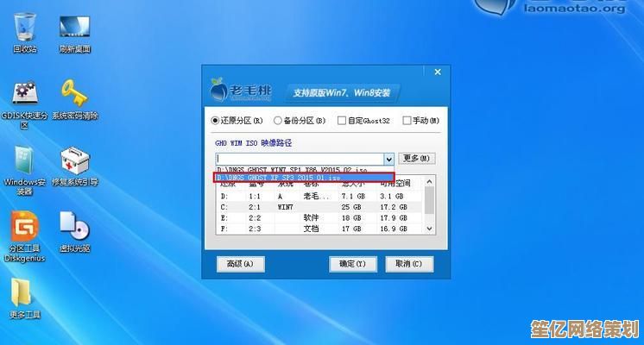Click the 17.2 GB free space cell
This screenshot has height=345, width=644.
click(x=394, y=207)
